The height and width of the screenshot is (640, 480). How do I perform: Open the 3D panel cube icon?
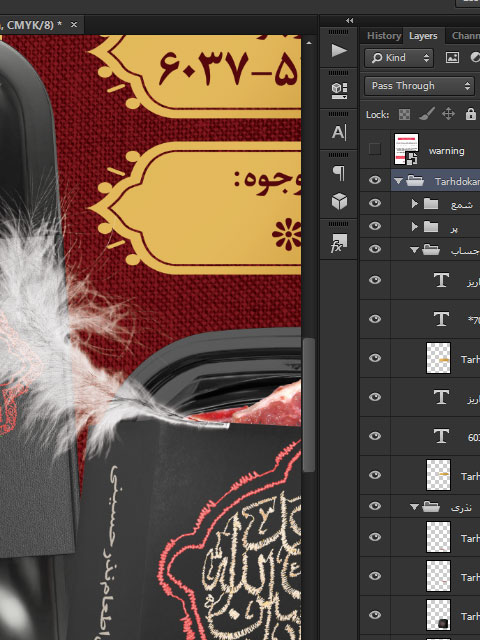(x=339, y=201)
